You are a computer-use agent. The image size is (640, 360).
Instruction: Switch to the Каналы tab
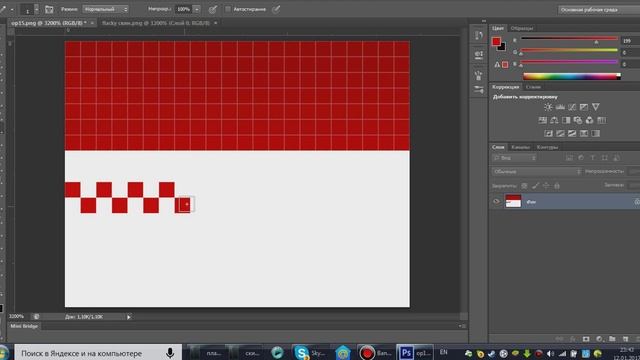coord(520,147)
